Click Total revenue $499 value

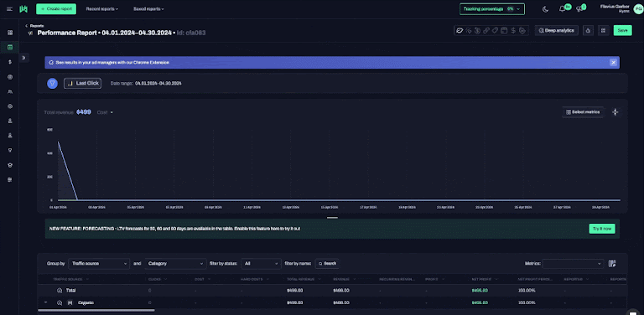click(83, 112)
